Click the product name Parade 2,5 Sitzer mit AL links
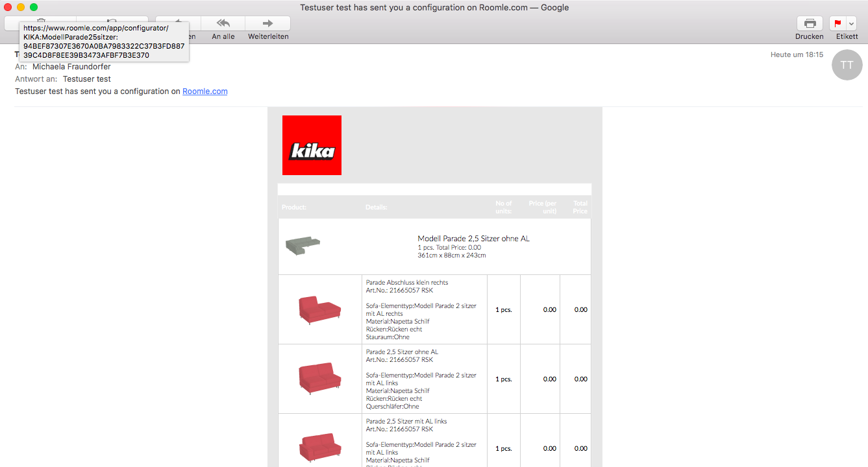This screenshot has width=868, height=467. [406, 421]
